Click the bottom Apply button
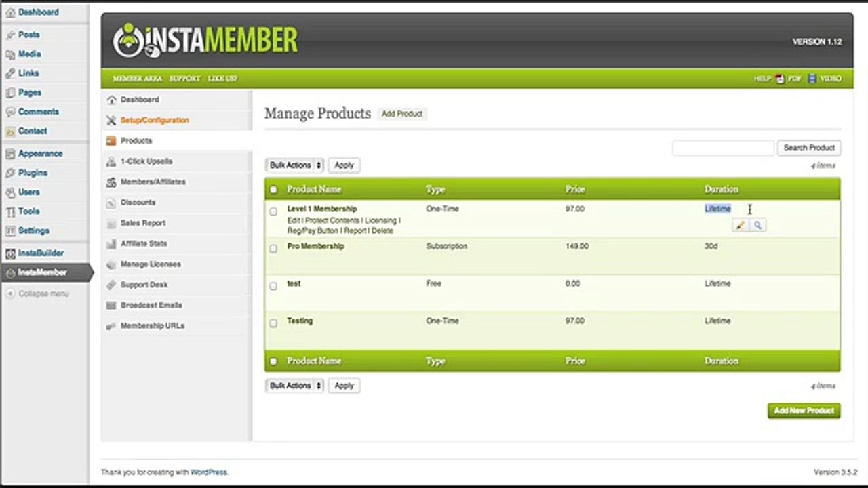The width and height of the screenshot is (868, 488). pos(344,386)
